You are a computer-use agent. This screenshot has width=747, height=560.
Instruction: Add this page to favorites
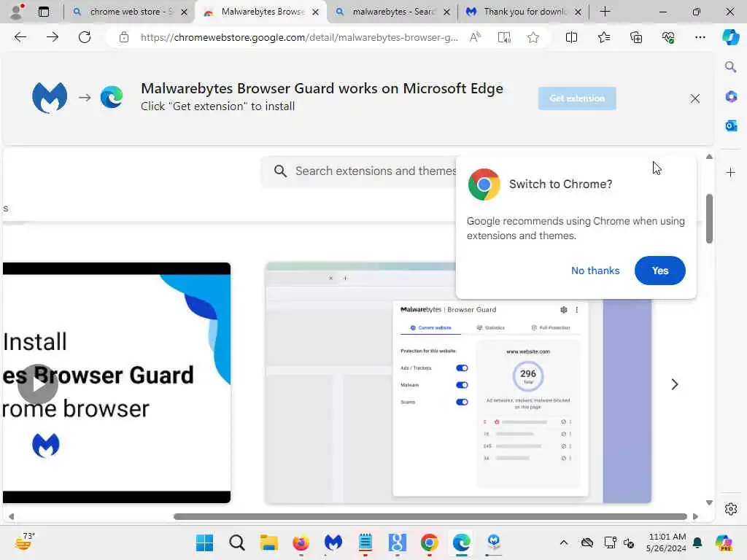tap(533, 37)
